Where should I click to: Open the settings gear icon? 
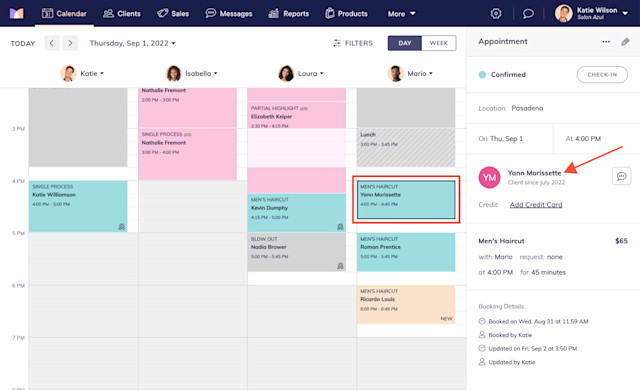496,13
